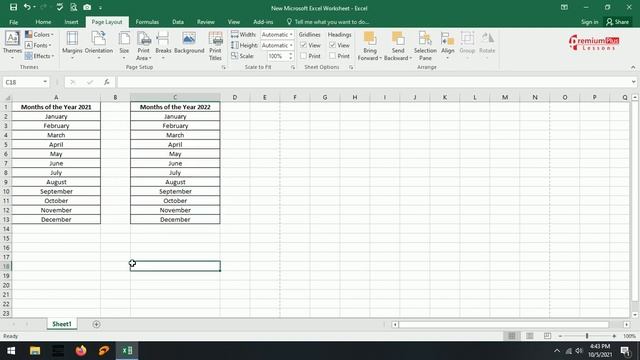Image resolution: width=640 pixels, height=360 pixels.
Task: Click the formula bar input field
Action: coord(373,82)
